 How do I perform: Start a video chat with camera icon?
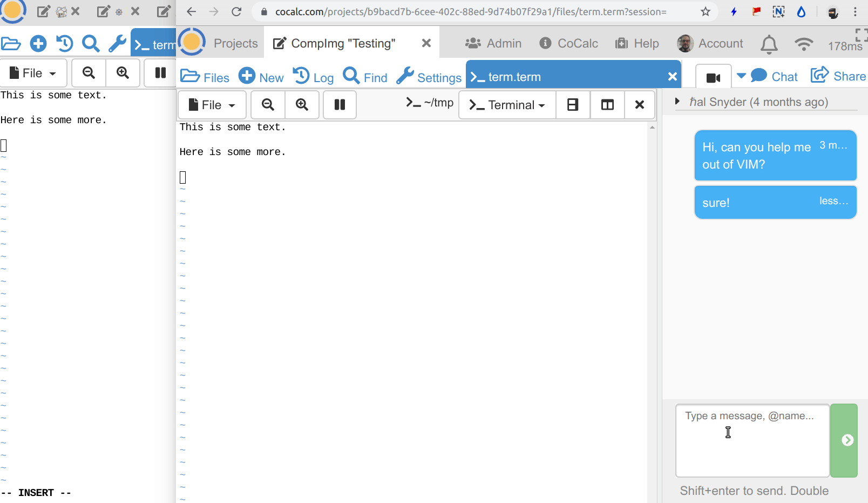713,78
